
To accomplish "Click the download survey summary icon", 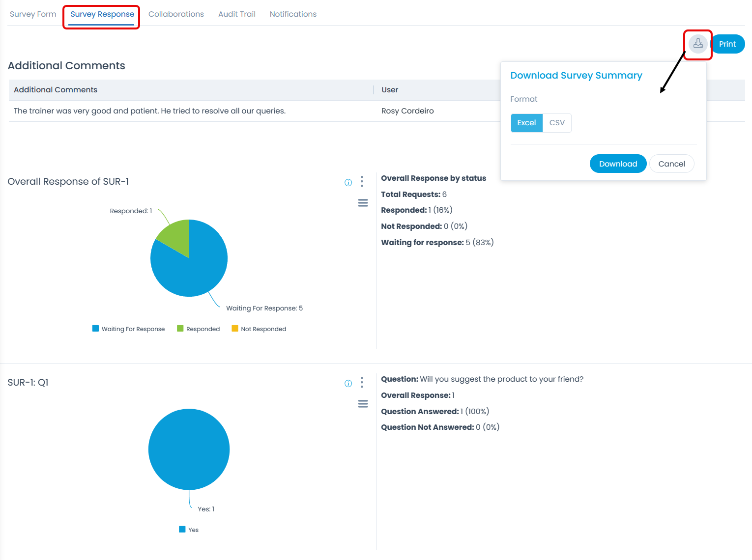I will pyautogui.click(x=697, y=44).
